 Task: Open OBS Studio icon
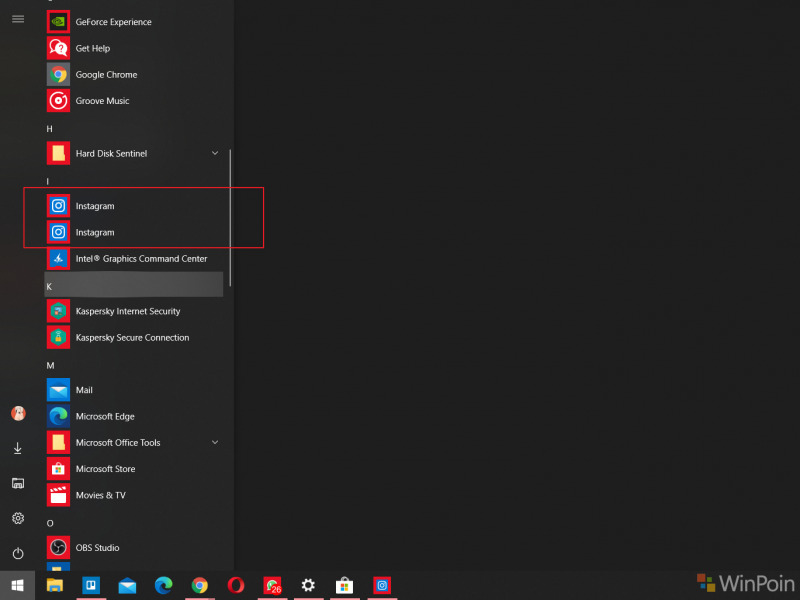click(x=58, y=548)
